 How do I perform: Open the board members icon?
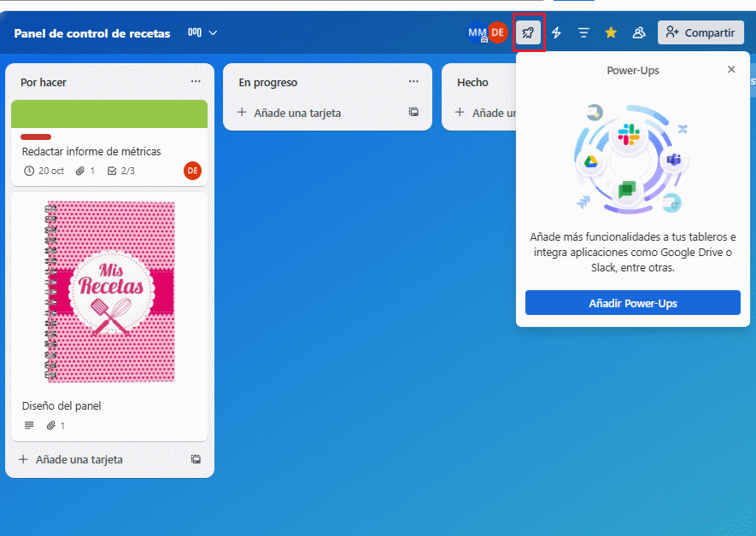point(638,32)
